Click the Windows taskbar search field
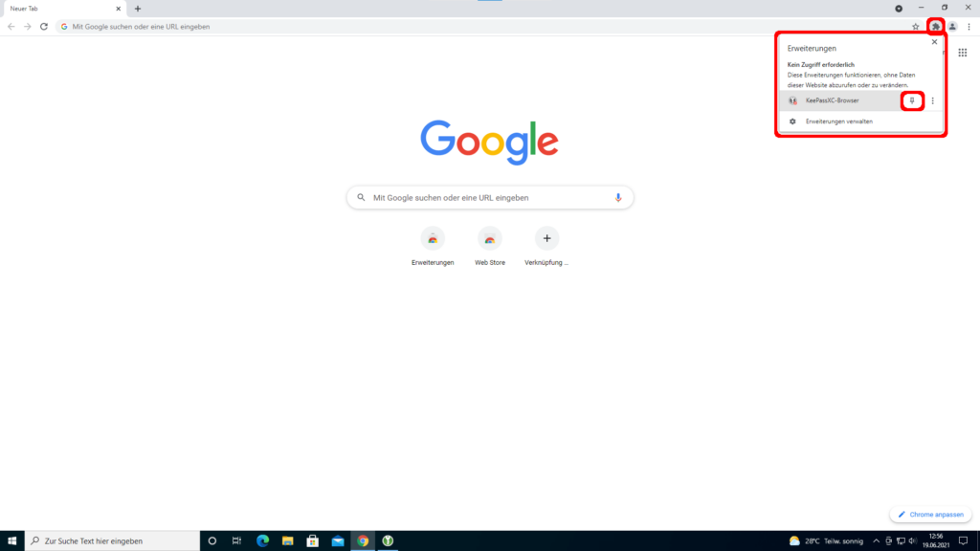The image size is (980, 551). click(113, 541)
